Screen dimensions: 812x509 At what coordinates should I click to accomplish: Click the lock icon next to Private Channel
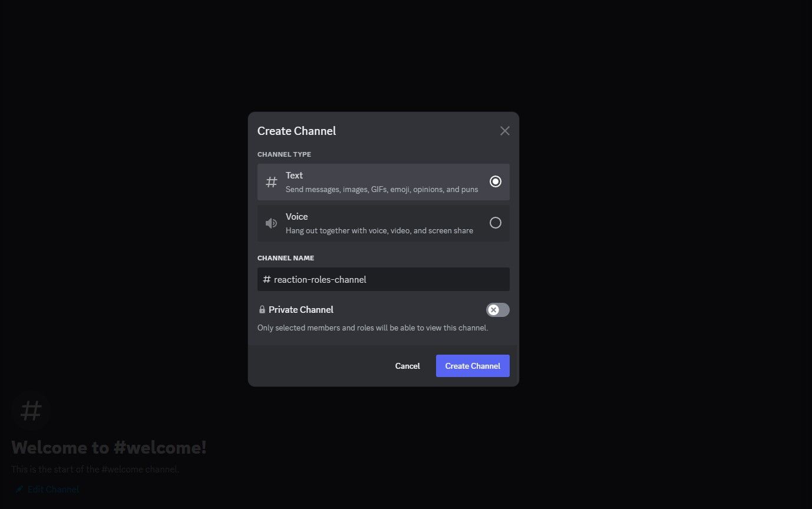tap(262, 309)
